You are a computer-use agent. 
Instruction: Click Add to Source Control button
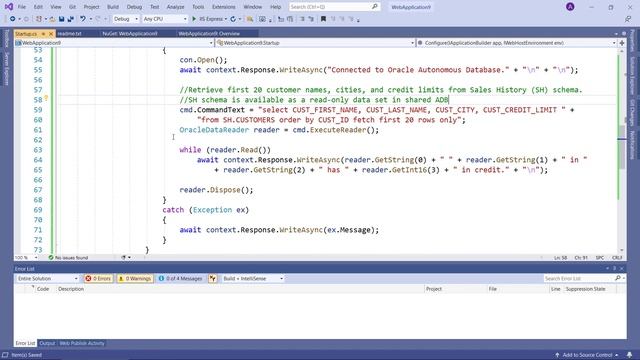(587, 355)
